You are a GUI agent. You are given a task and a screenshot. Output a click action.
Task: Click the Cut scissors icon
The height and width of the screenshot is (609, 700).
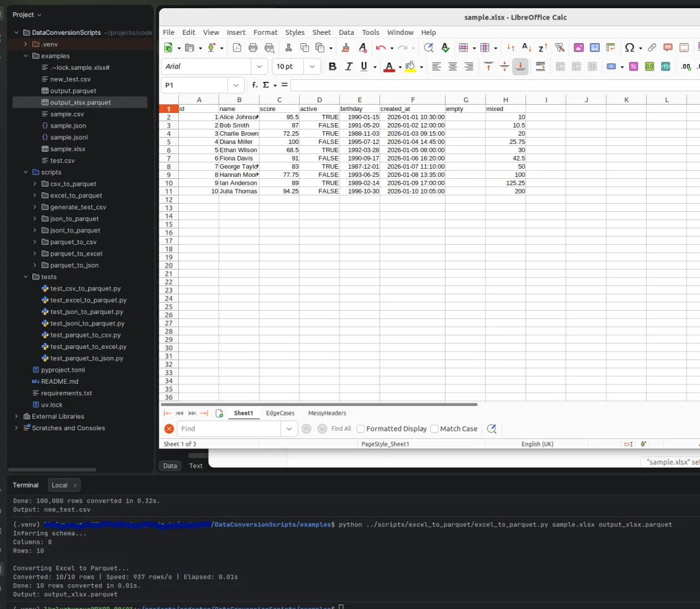click(288, 48)
